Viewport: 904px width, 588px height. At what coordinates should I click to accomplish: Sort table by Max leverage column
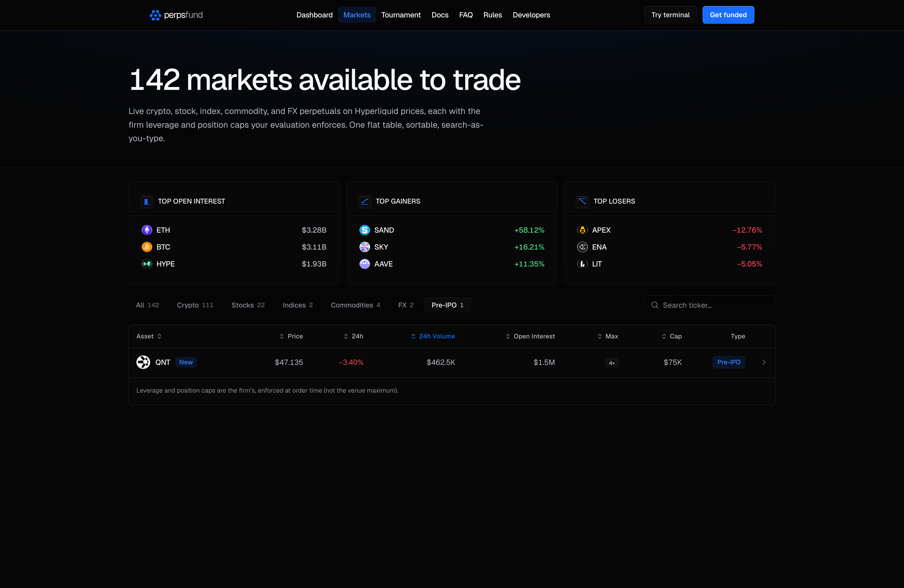(608, 336)
